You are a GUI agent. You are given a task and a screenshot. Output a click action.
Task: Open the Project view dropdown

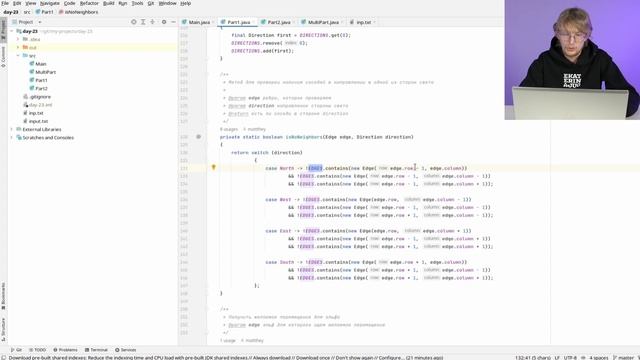click(x=40, y=22)
